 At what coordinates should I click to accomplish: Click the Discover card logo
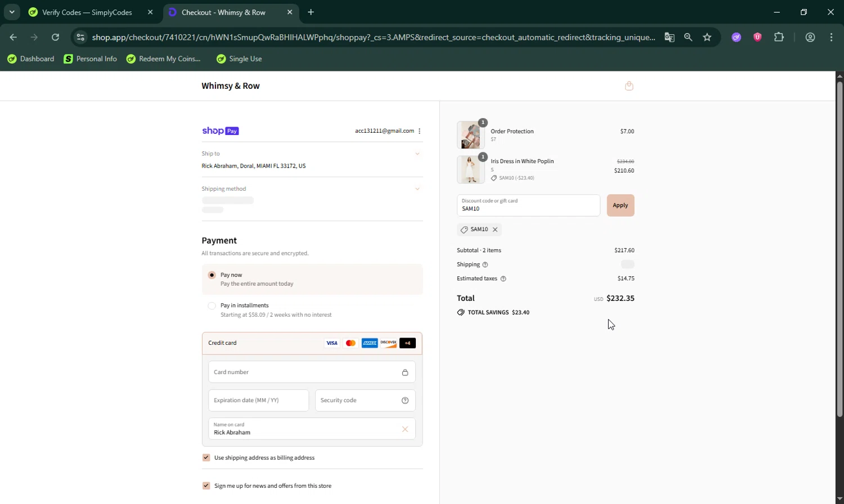(388, 343)
